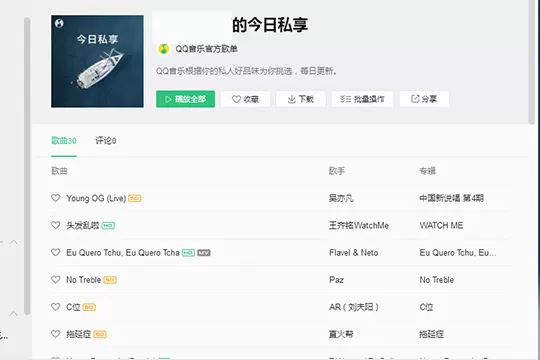Open artist AR (刘夫阳)
This screenshot has height=360, width=540.
(354, 307)
